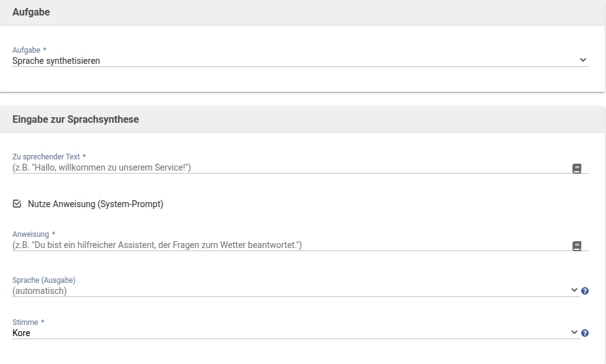The width and height of the screenshot is (606, 364).
Task: Click the 'Eingabe zur Sprachsynthese' section header
Action: pos(76,119)
